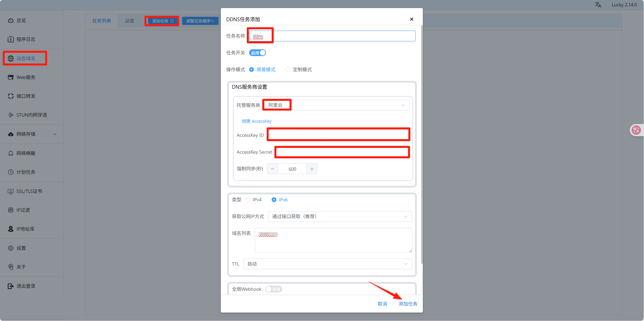Viewport: 644px width, 321px height.
Task: Select the IPv4 type radio button
Action: [248, 200]
